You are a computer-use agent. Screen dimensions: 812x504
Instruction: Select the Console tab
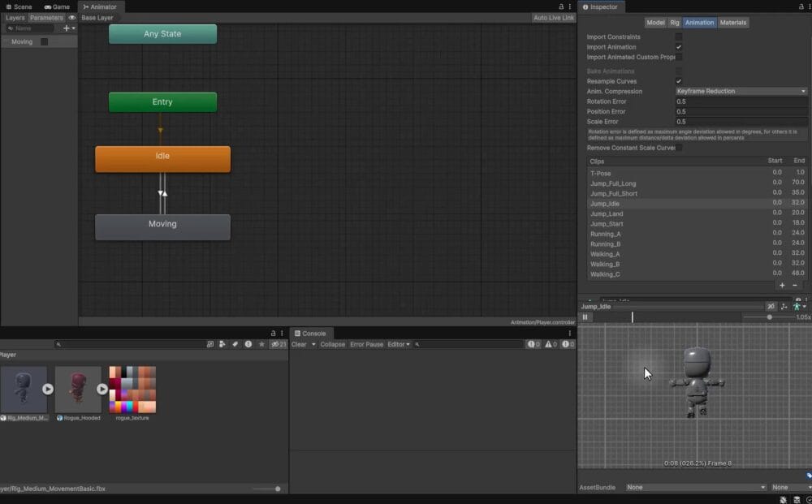310,334
